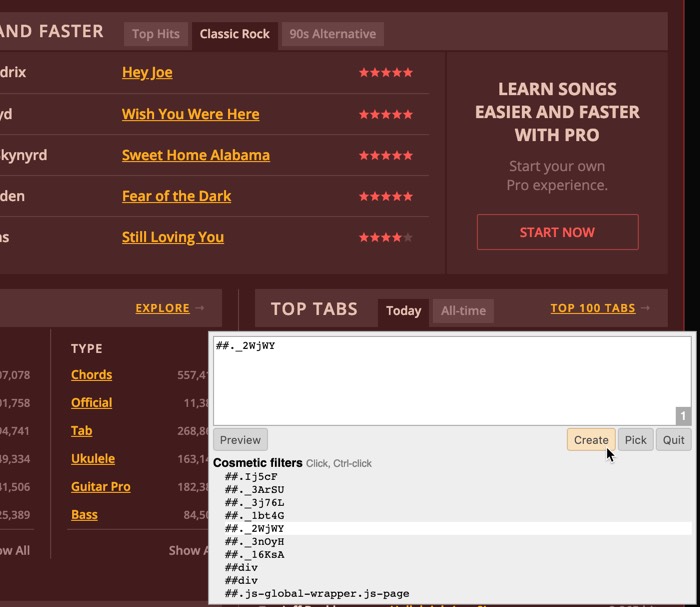Click the TOP TABS heading

[314, 309]
